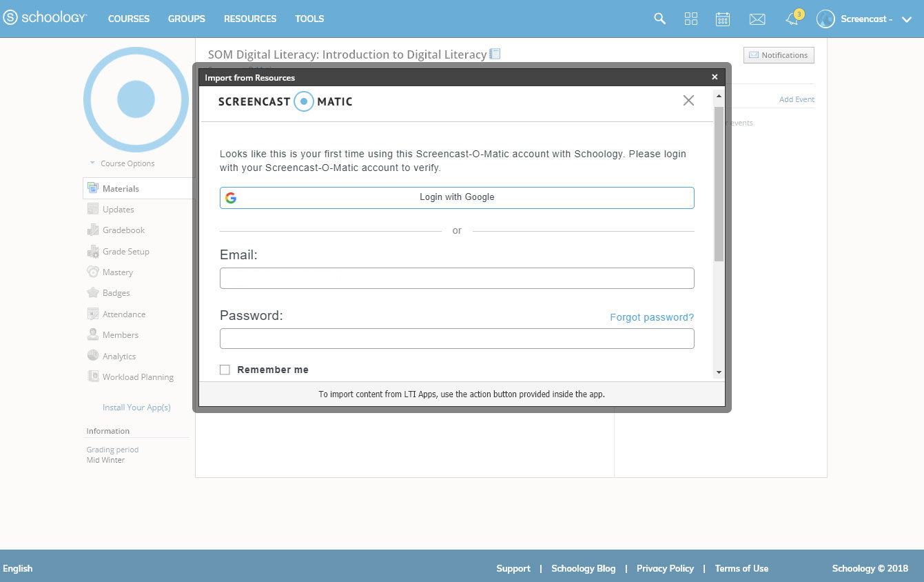Click Install Your App(s) link

pyautogui.click(x=136, y=408)
